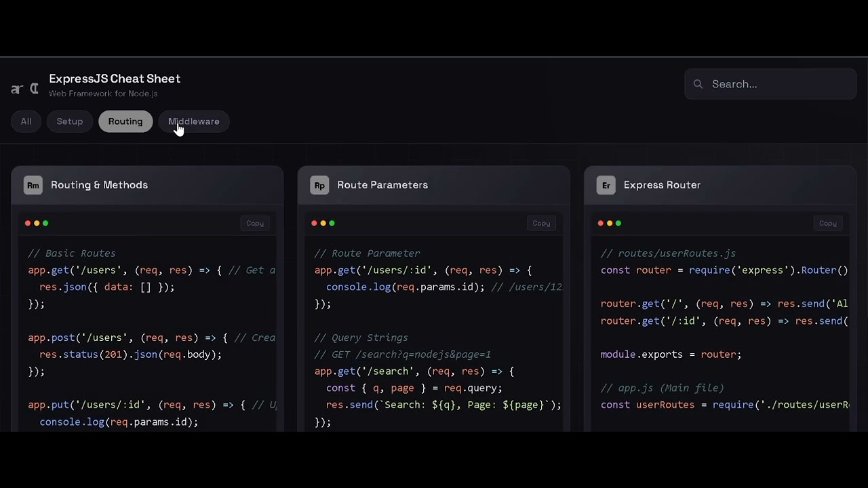Click the Rm badge on the Routing & Methods card
The height and width of the screenshot is (488, 868).
[x=33, y=185]
